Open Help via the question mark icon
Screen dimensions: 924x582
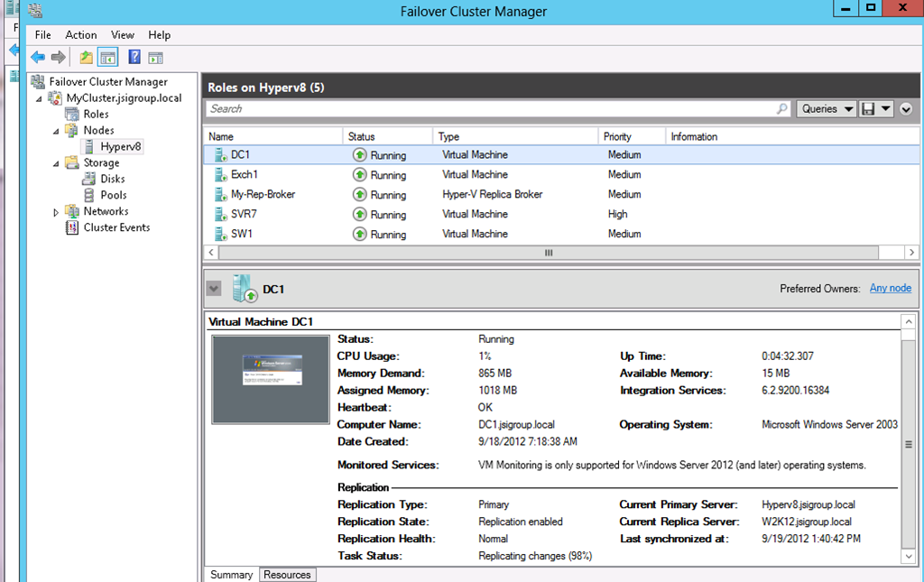pyautogui.click(x=134, y=58)
